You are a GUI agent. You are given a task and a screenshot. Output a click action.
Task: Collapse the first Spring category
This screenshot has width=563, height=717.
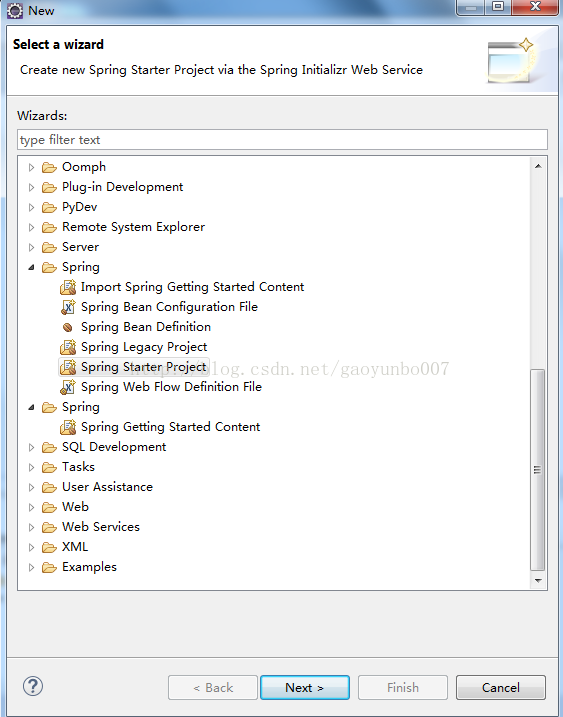tap(31, 268)
